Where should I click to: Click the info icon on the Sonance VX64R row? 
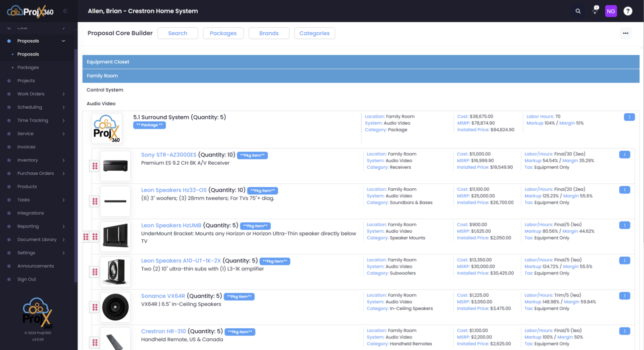[624, 296]
